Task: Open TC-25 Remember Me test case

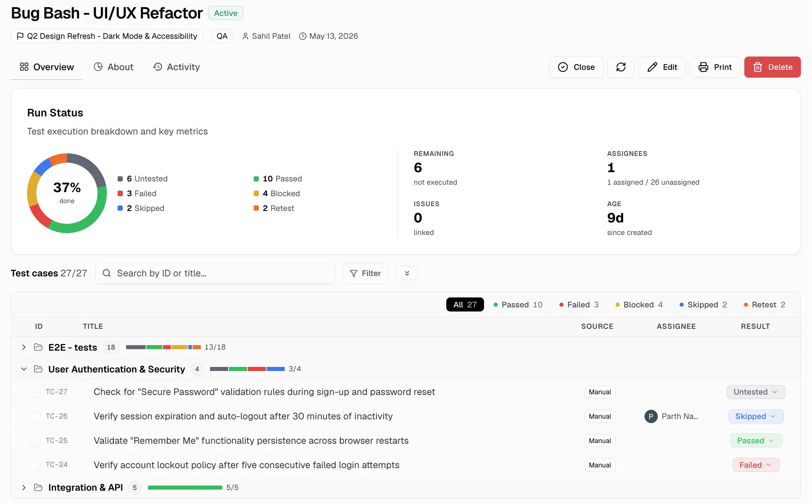Action: click(251, 440)
